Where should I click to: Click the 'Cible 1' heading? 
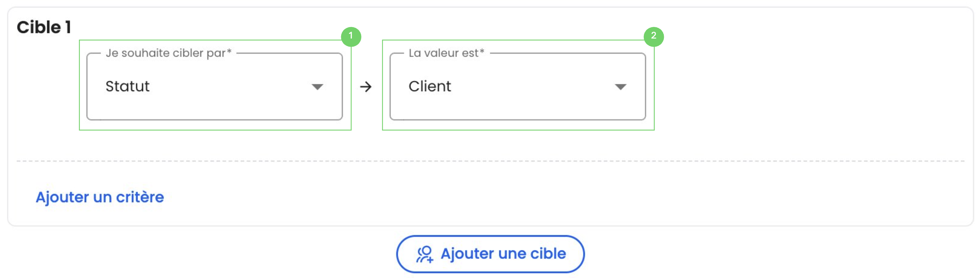44,27
